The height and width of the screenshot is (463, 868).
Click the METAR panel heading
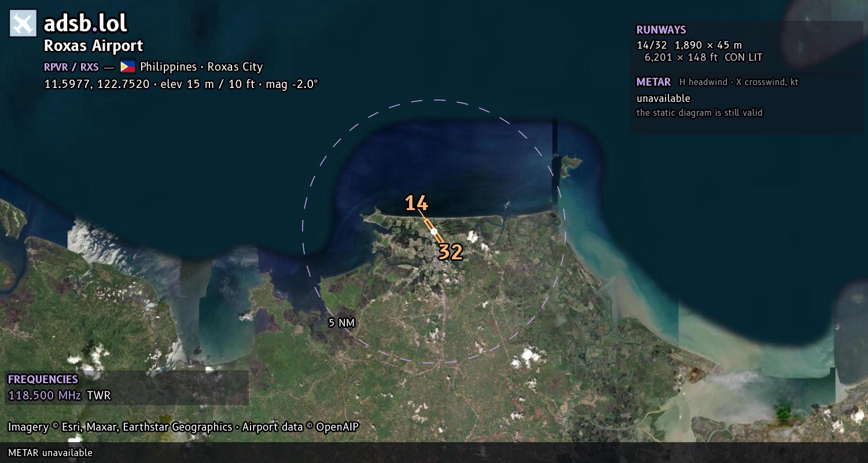654,82
